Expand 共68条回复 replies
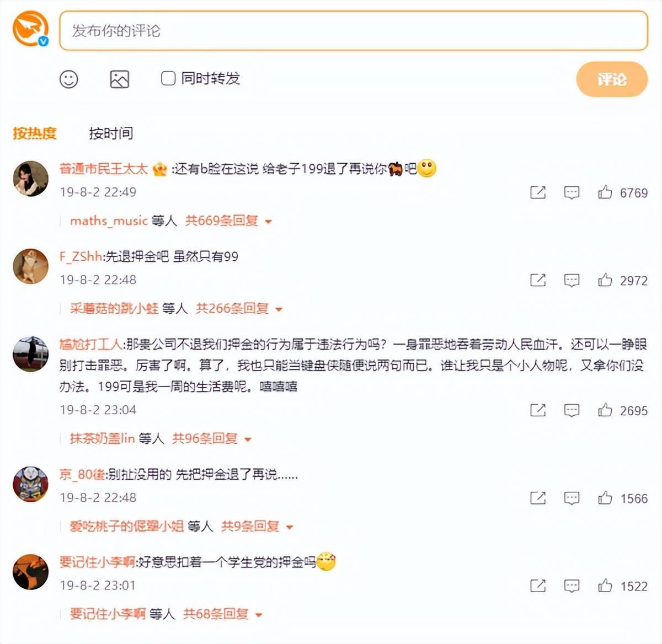The image size is (662, 644). [222, 614]
